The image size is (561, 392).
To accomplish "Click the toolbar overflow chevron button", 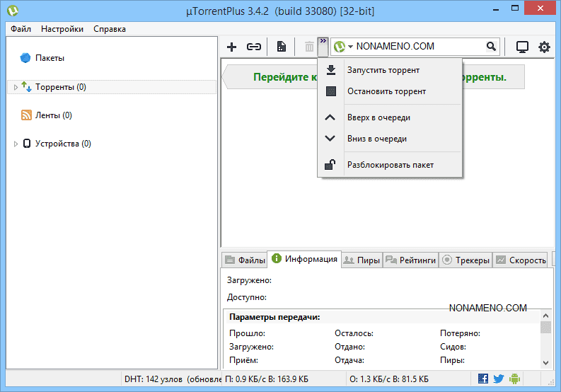I will pos(323,46).
